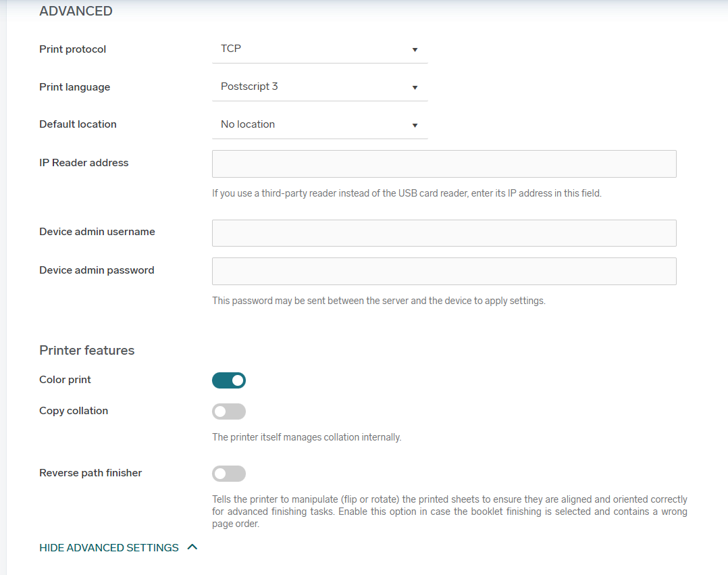728x575 pixels.
Task: Disable the Color print toggle
Action: coord(229,380)
